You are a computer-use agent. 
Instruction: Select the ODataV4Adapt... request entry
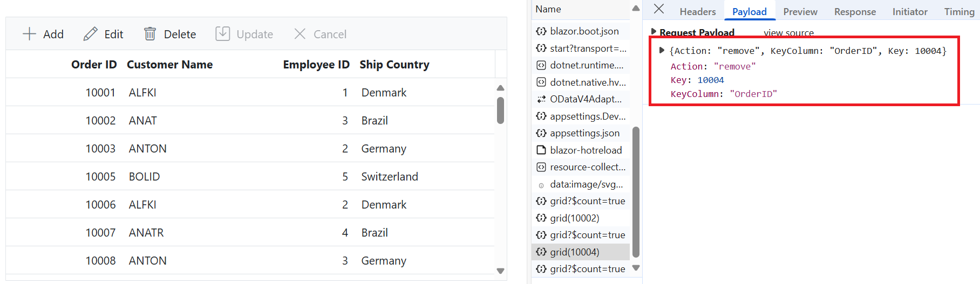click(581, 99)
